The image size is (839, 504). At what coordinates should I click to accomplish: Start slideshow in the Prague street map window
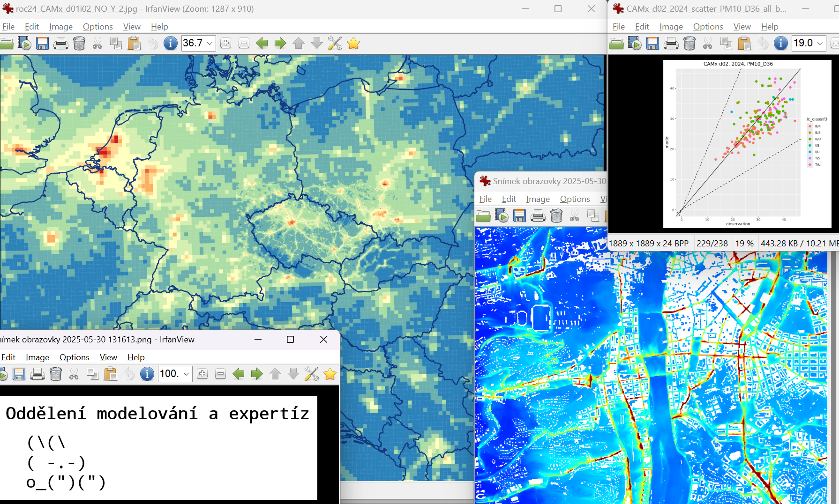click(x=502, y=216)
